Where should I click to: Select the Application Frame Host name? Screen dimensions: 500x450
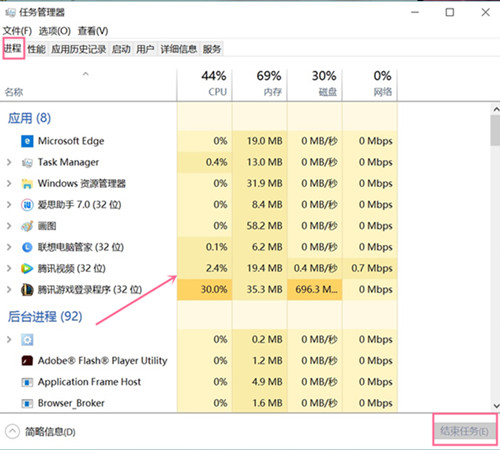point(89,382)
